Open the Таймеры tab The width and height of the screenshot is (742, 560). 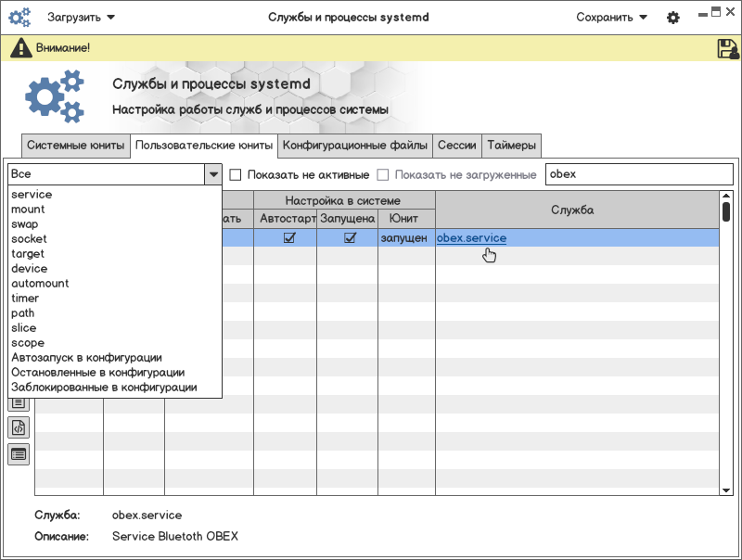tap(511, 146)
